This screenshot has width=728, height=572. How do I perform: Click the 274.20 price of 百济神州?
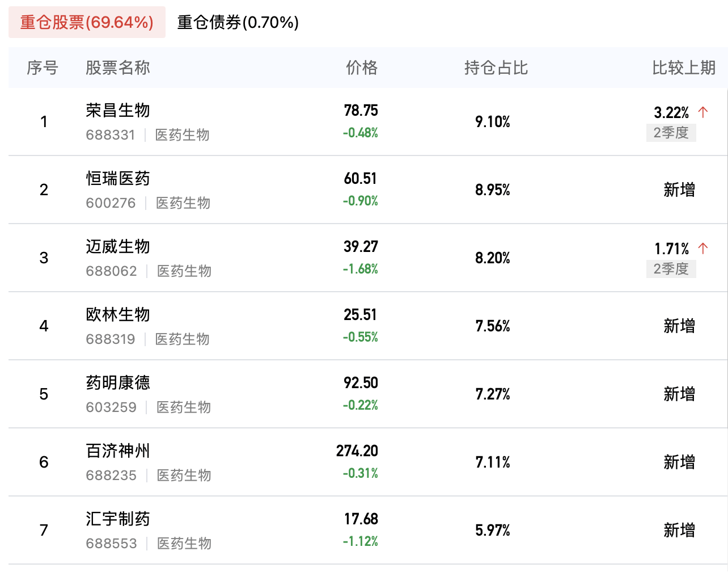[x=357, y=451]
